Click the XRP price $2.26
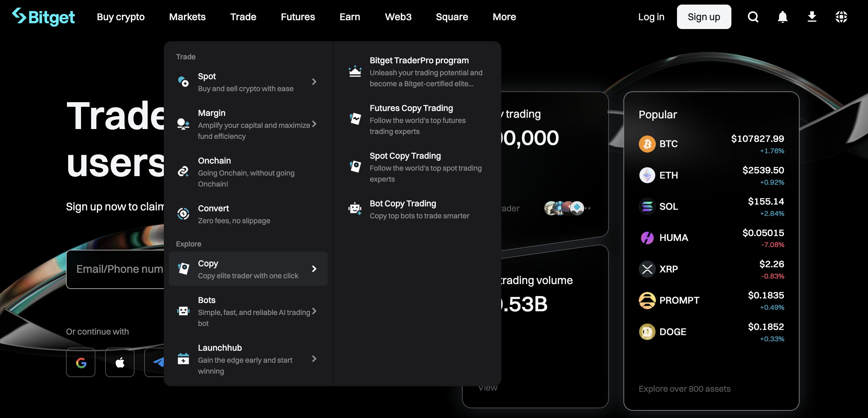This screenshot has height=418, width=868. click(x=771, y=264)
